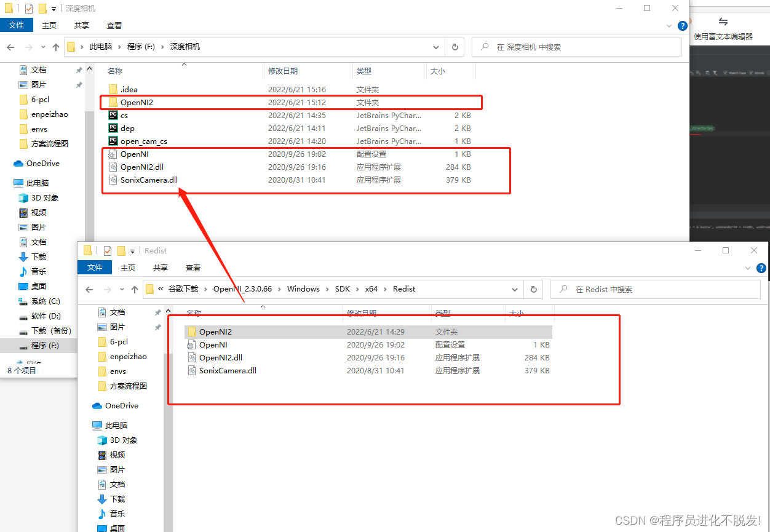Unpin 文档 from Quick Access
770x532 pixels.
click(x=79, y=69)
